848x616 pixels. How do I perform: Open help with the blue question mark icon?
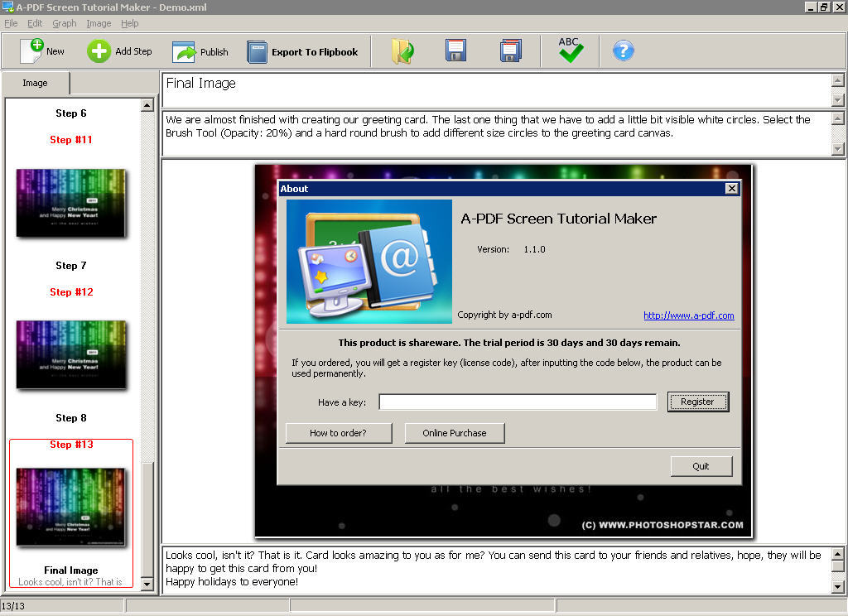click(x=623, y=51)
